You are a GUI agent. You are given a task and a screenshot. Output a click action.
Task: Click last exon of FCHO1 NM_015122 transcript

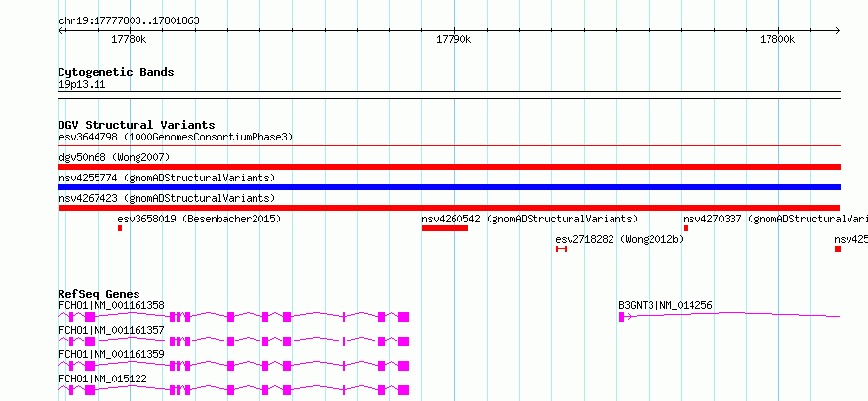(403, 390)
